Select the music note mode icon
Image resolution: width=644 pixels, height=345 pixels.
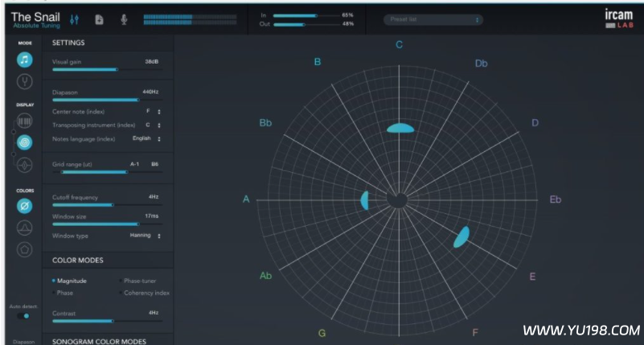click(25, 60)
